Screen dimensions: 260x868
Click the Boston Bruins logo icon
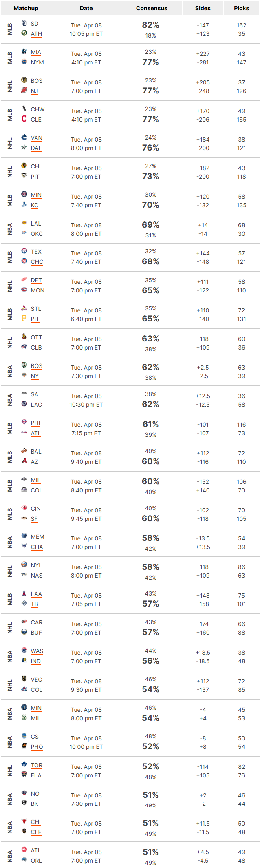[x=24, y=80]
